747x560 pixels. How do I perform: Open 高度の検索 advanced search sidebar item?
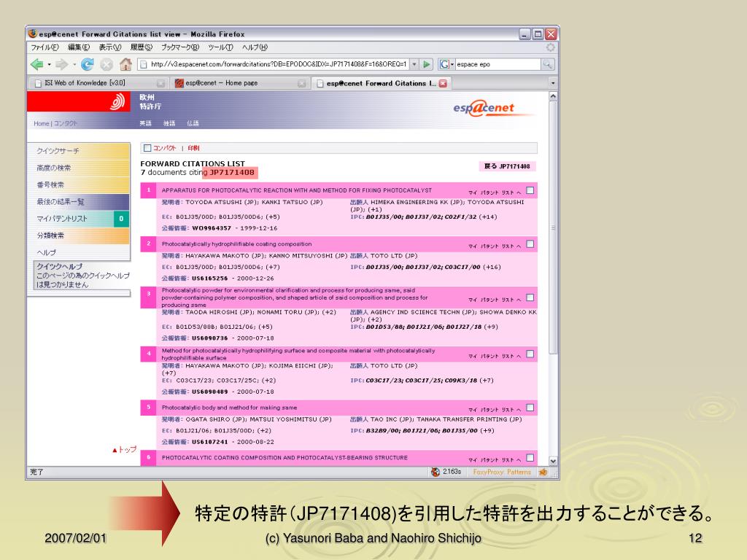pyautogui.click(x=79, y=168)
